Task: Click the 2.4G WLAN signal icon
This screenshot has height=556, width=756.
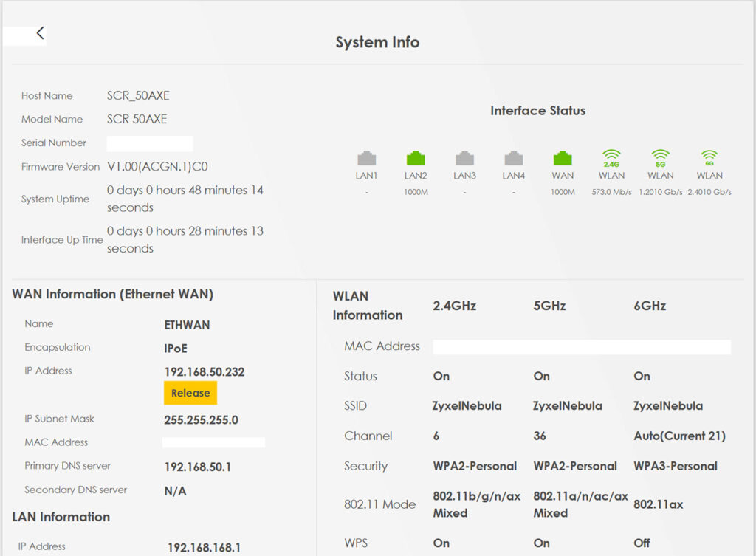Action: [x=611, y=158]
